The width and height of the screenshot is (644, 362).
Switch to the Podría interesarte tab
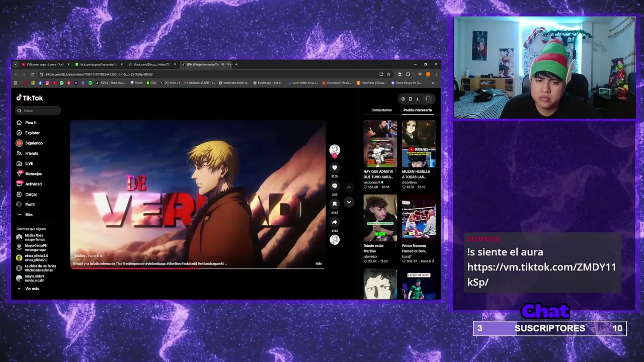[418, 110]
